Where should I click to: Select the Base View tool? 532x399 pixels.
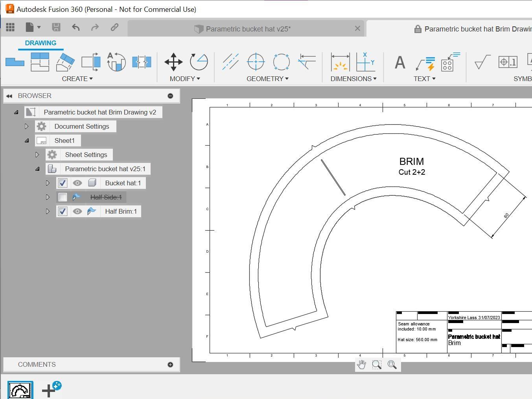(x=15, y=62)
